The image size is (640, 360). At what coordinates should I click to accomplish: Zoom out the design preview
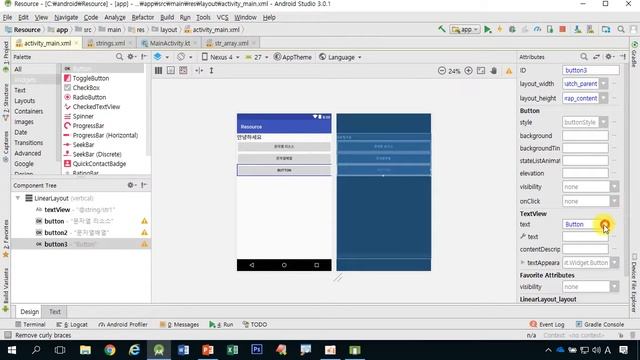click(x=442, y=71)
